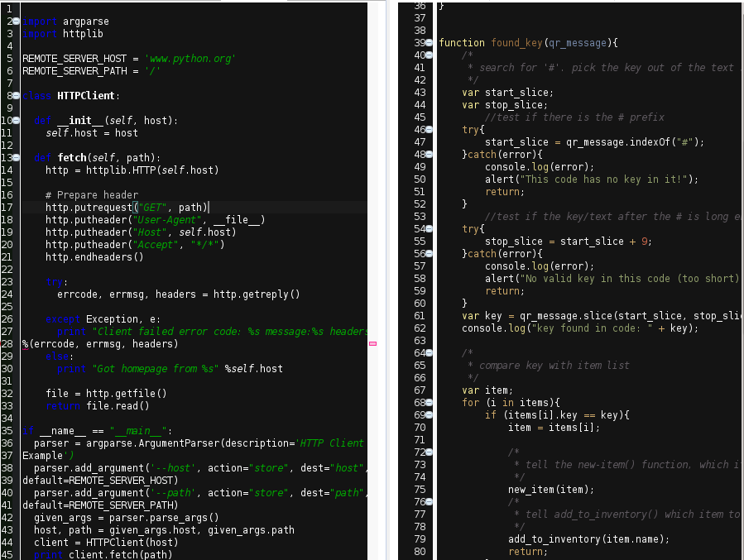Image resolution: width=744 pixels, height=560 pixels.
Task: Click 'item = items[i];' assignment
Action: (x=554, y=428)
